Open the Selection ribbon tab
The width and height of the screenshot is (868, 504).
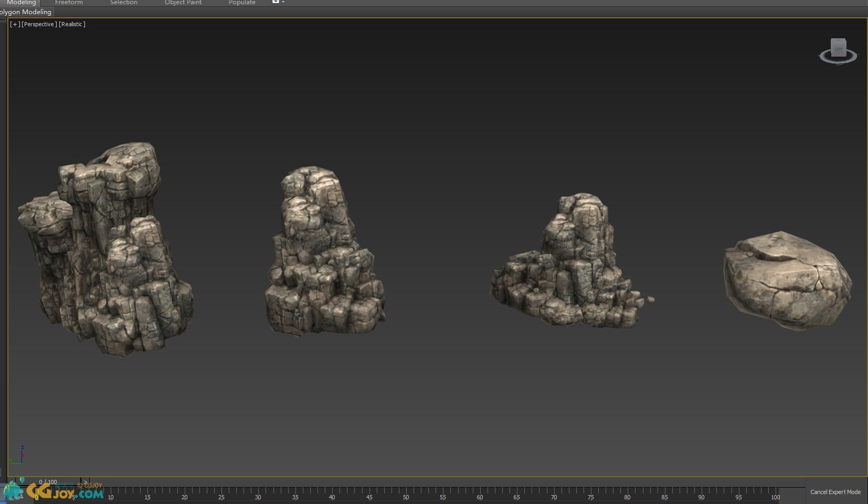[124, 3]
